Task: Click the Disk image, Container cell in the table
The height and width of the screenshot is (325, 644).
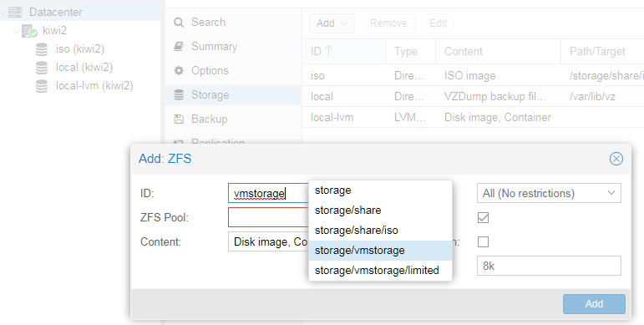Action: tap(498, 118)
